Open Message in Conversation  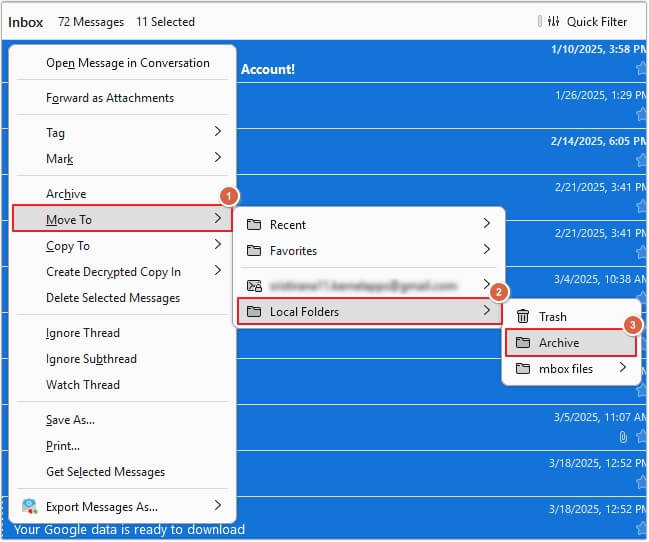[128, 63]
